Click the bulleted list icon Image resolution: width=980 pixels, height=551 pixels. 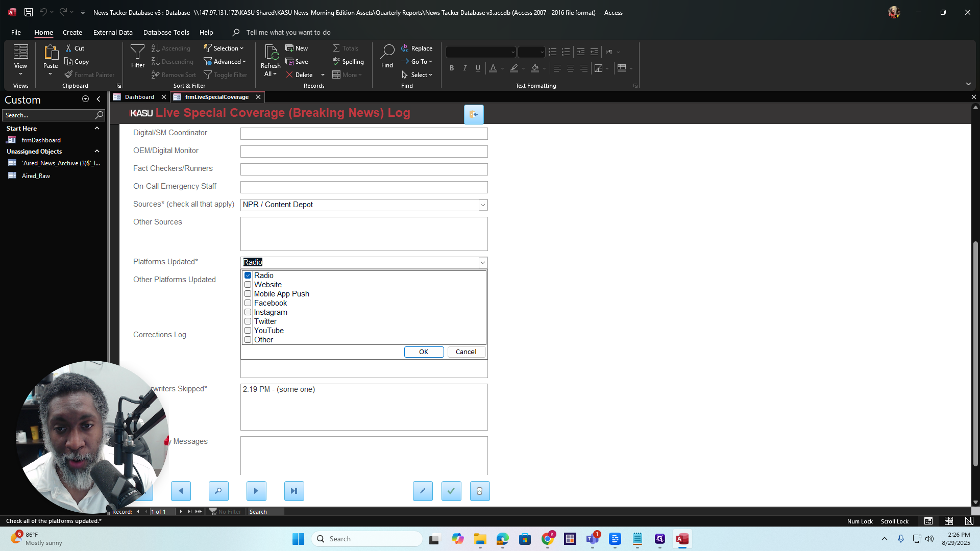coord(552,52)
